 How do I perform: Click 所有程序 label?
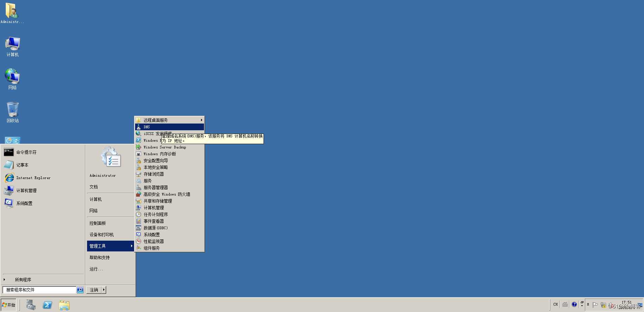(x=23, y=280)
